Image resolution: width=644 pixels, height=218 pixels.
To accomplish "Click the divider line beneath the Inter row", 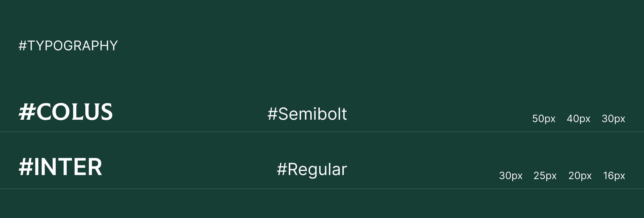I will [322, 189].
